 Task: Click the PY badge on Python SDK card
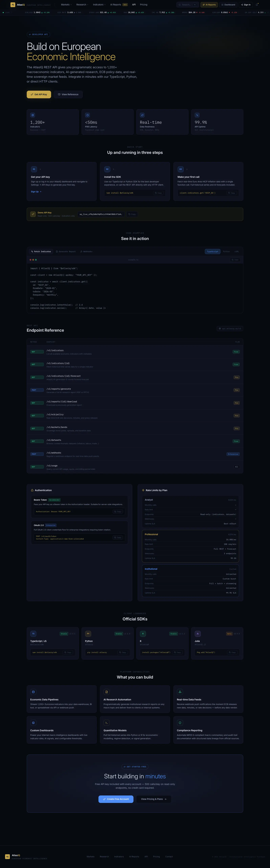click(x=88, y=633)
